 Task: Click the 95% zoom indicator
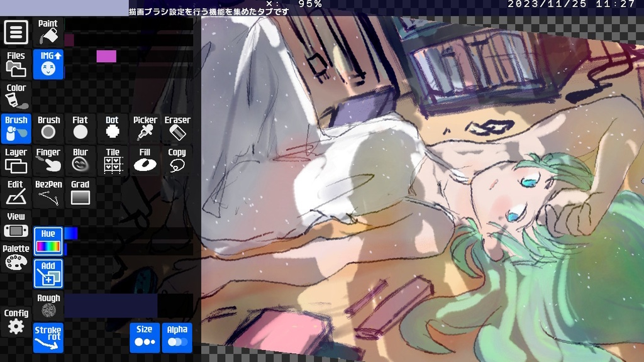coord(310,4)
